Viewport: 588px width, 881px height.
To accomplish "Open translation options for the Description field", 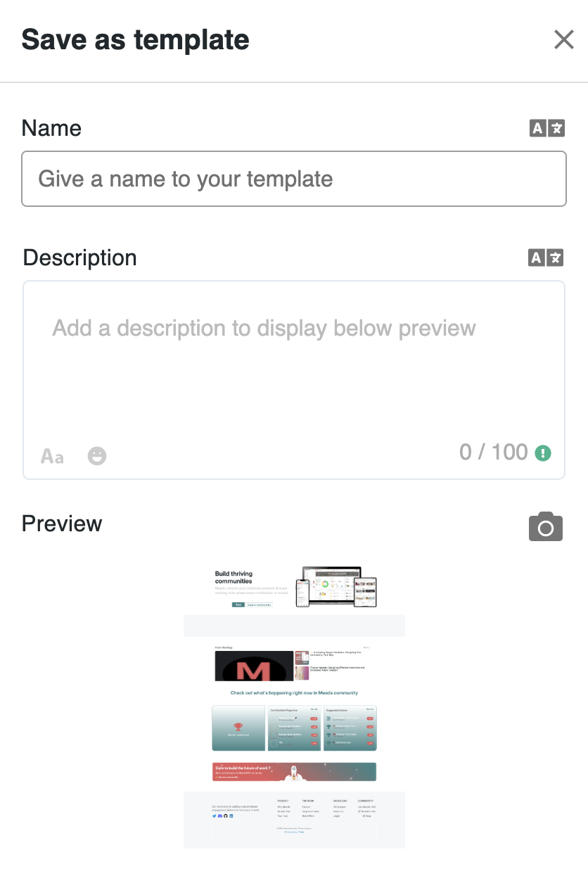I will 547,258.
